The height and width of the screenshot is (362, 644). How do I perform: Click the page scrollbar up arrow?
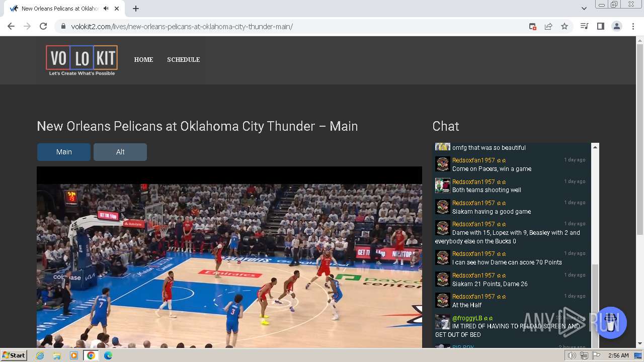[640, 40]
